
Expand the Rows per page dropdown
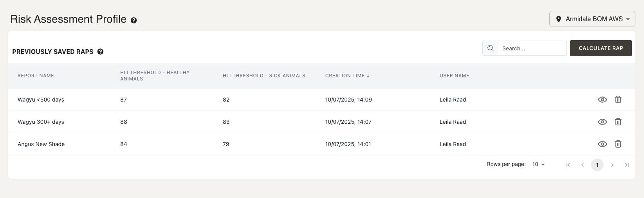tap(539, 164)
